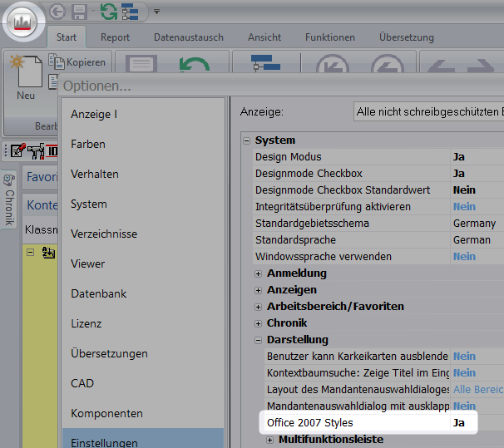The width and height of the screenshot is (504, 448).
Task: Click the Standardgebietsschema value Germany
Action: click(x=474, y=224)
